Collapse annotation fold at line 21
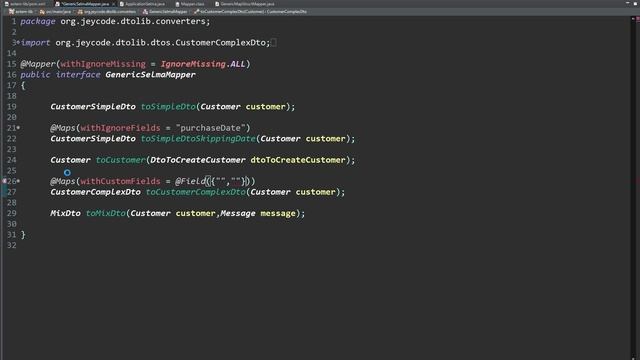The image size is (640, 360). pos(18,128)
